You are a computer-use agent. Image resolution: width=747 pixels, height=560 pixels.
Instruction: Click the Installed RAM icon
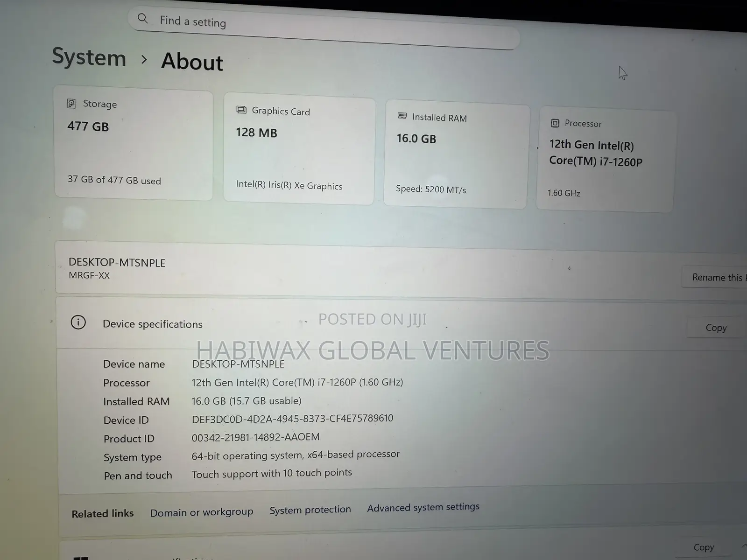point(402,116)
